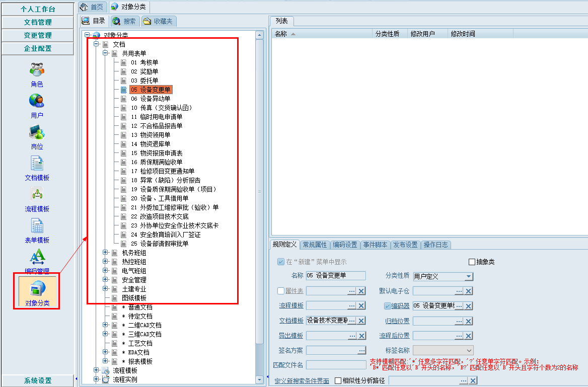Image resolution: width=588 pixels, height=387 pixels.
Task: Open 表单模板 form template icon
Action: 37,225
